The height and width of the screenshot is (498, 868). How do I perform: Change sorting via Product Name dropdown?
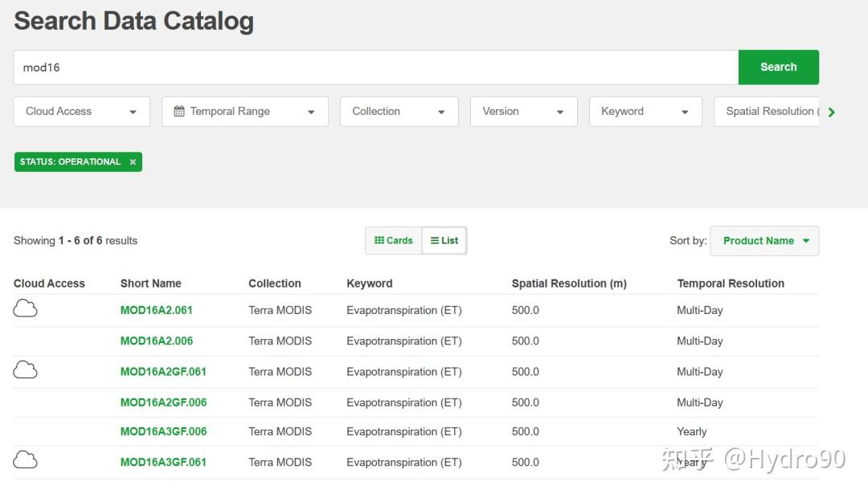click(x=764, y=241)
